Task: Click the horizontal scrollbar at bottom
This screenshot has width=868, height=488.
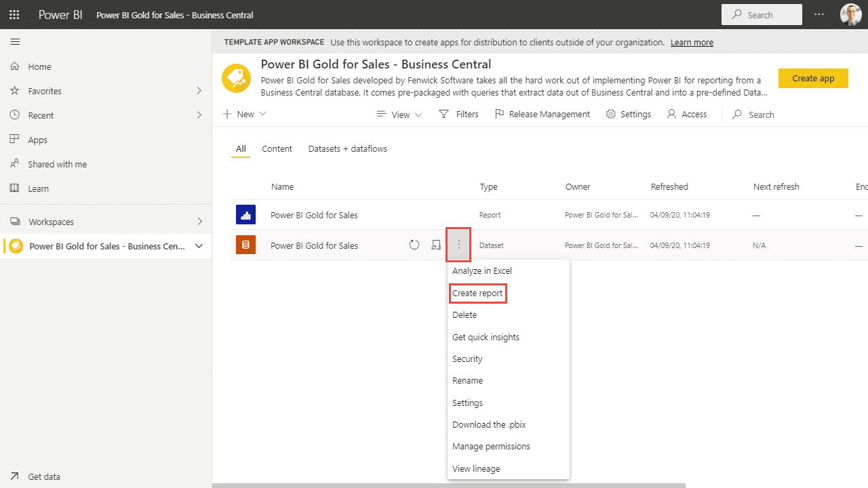Action: 449,485
